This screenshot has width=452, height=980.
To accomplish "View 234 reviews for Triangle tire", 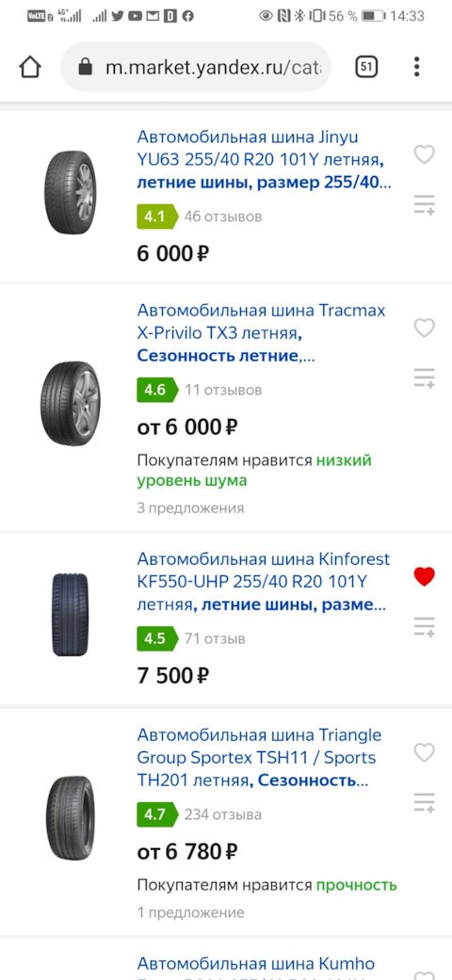I will point(223,815).
